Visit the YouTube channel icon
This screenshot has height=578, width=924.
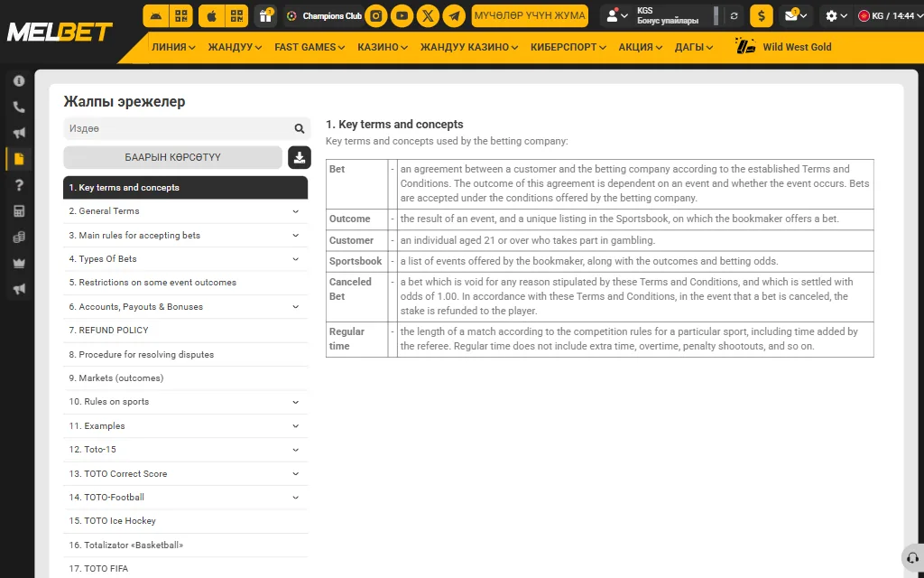pyautogui.click(x=402, y=16)
